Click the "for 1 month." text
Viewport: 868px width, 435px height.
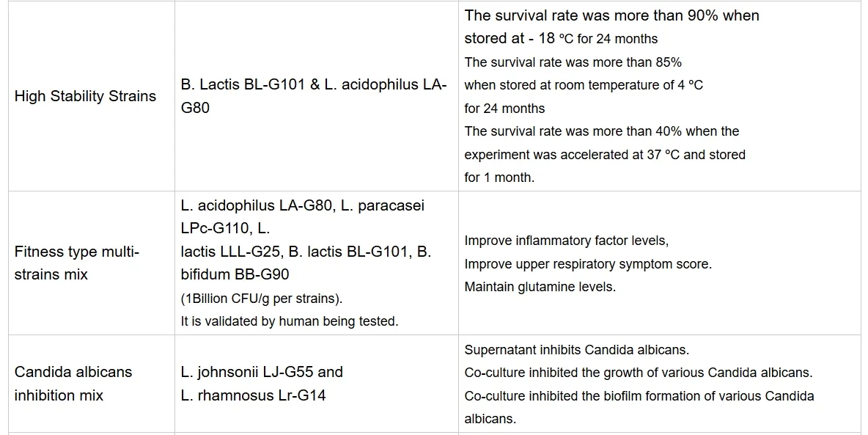[x=499, y=178]
